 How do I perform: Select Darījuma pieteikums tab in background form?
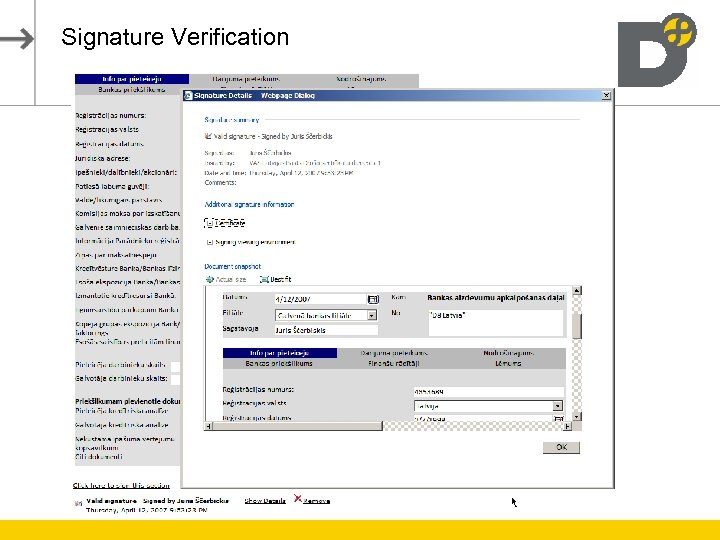(246, 79)
